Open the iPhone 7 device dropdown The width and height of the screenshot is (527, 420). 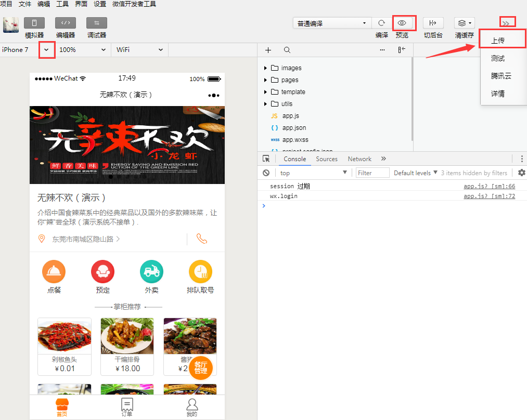[x=47, y=50]
